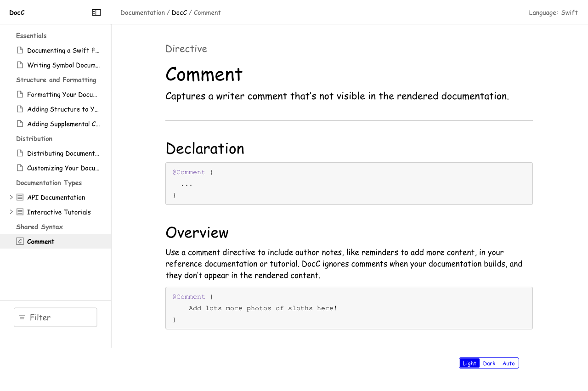Go to Documentation breadcrumb link
The height and width of the screenshot is (391, 588).
(142, 12)
